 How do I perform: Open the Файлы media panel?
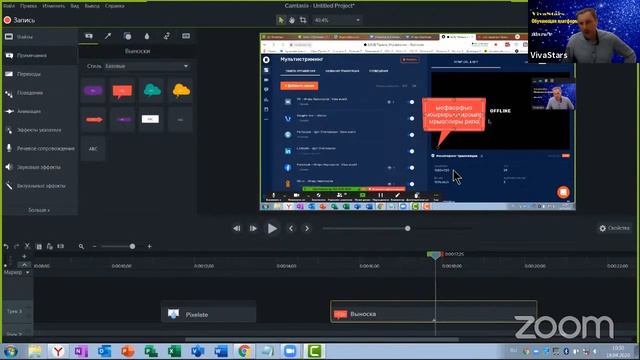40,37
